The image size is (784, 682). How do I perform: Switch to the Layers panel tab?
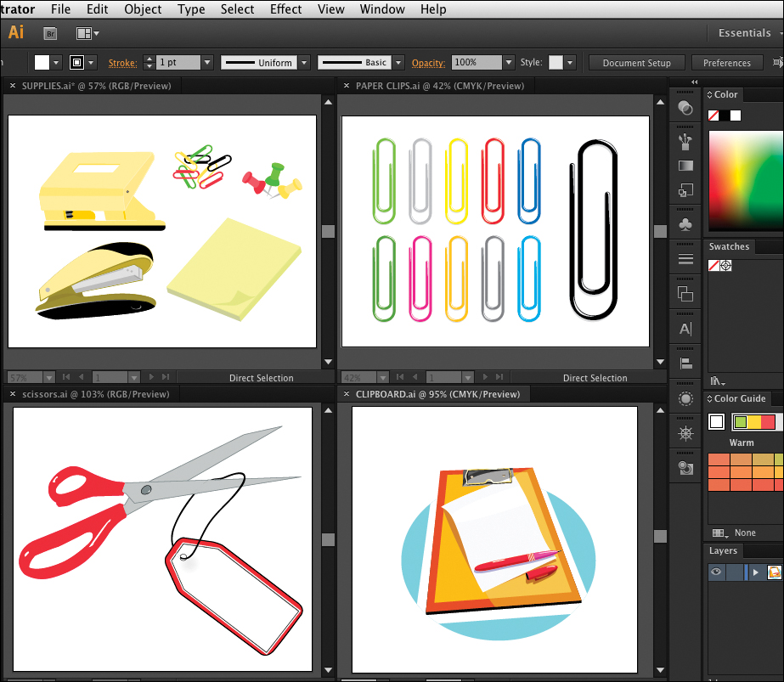coord(723,550)
